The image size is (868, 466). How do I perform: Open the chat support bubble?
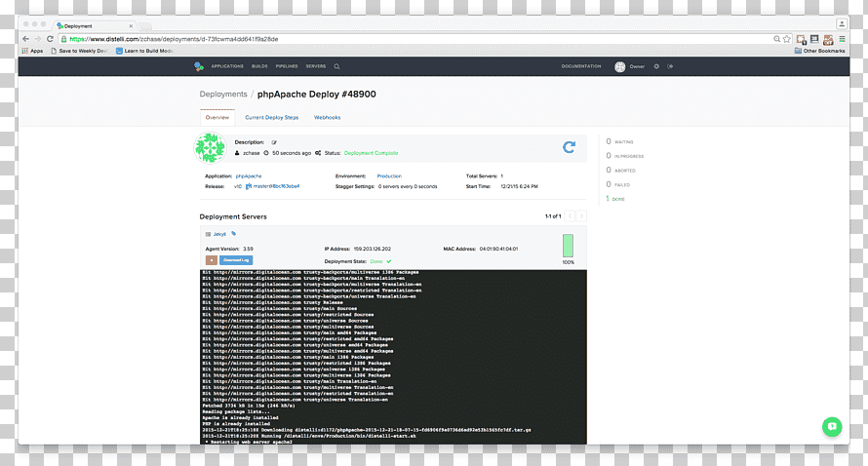click(832, 427)
